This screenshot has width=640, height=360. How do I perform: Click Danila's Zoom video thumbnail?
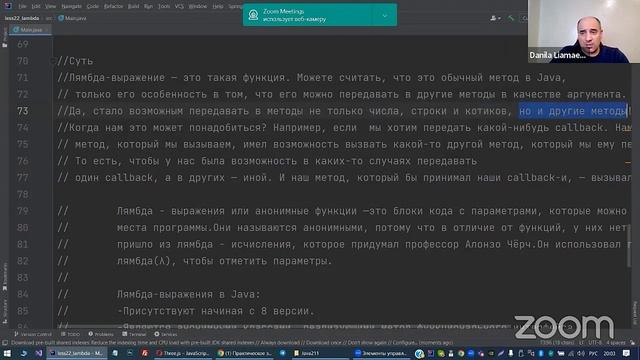point(584,31)
